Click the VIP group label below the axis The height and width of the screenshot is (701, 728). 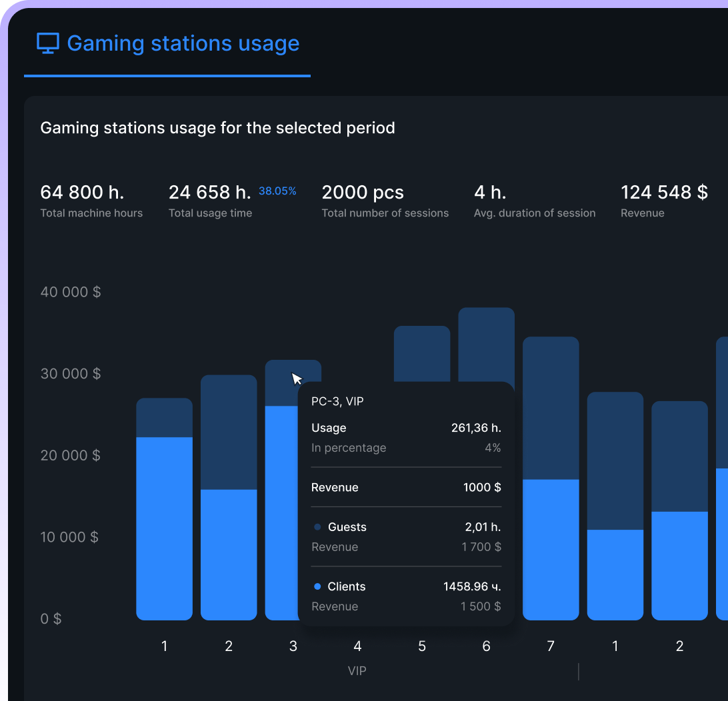pyautogui.click(x=357, y=671)
